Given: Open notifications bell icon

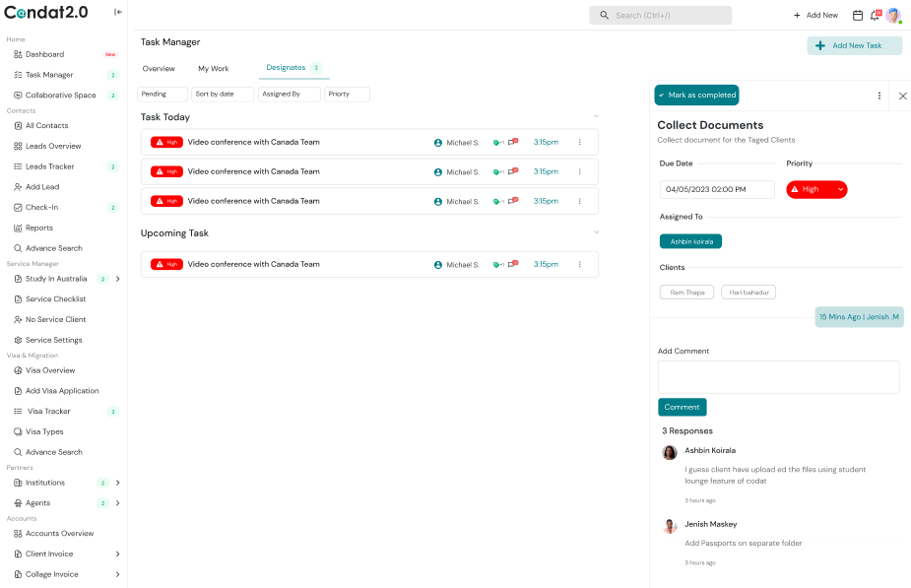Looking at the screenshot, I should [x=874, y=15].
